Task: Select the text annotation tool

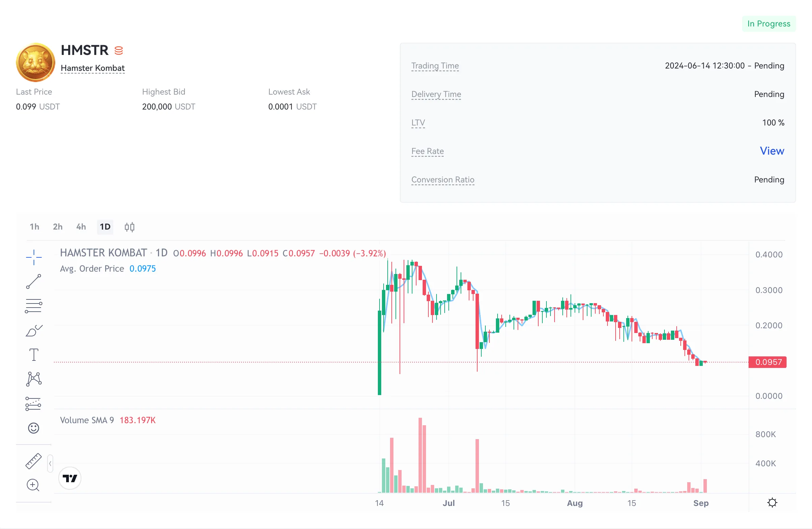Action: click(34, 355)
